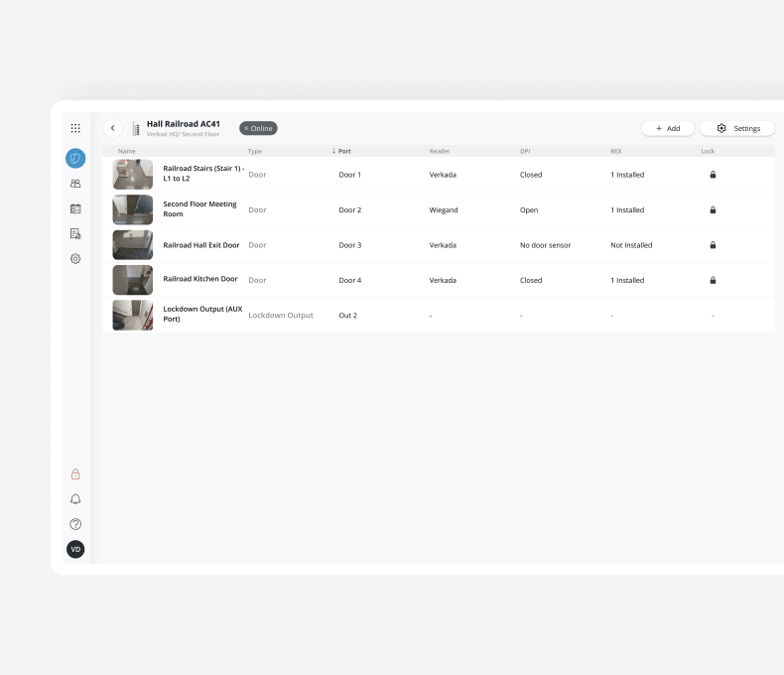Open the help question mark icon
The image size is (784, 675).
point(75,524)
